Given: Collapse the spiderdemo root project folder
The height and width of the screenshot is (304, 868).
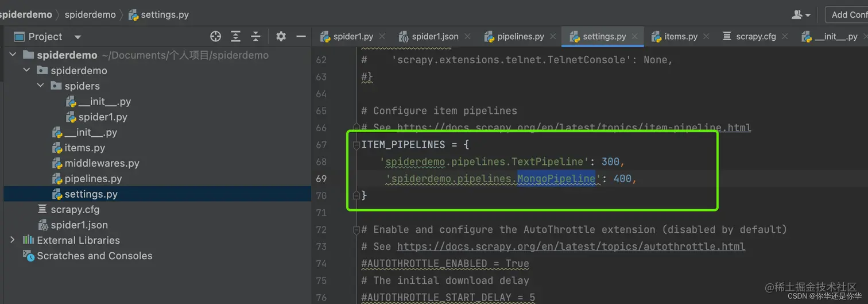Looking at the screenshot, I should click(x=13, y=55).
